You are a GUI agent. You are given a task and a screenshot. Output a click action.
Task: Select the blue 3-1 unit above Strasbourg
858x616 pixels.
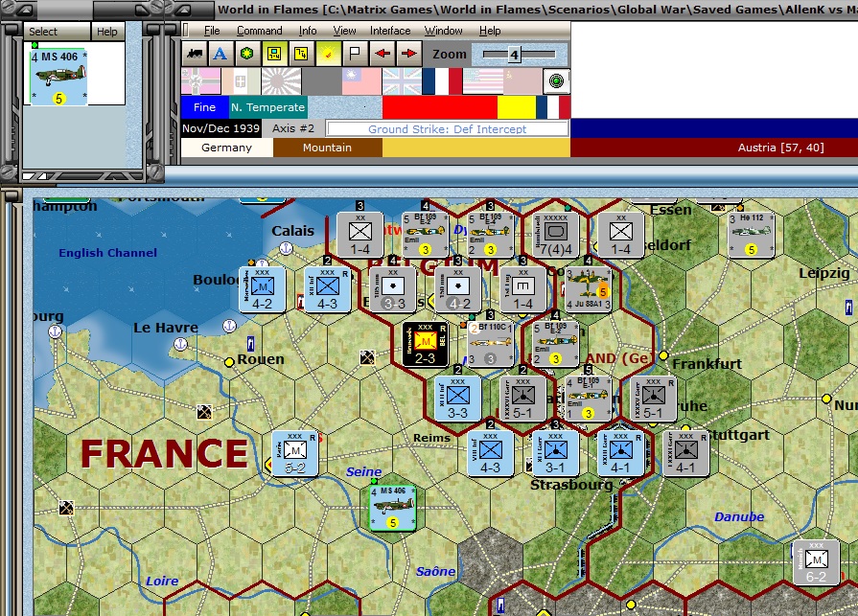[555, 453]
